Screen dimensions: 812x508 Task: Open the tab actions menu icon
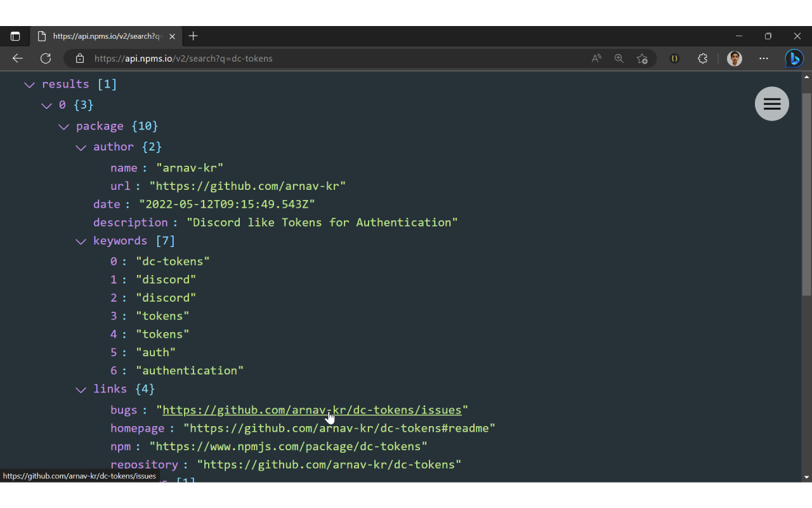(15, 36)
